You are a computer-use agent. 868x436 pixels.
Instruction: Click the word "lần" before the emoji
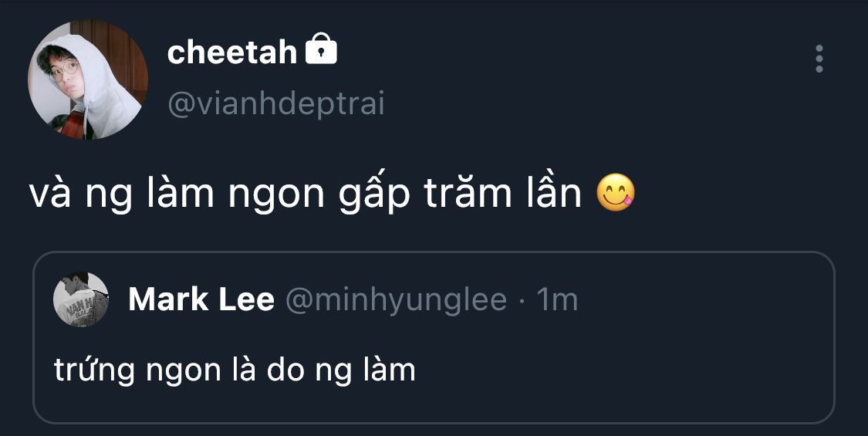tap(550, 194)
